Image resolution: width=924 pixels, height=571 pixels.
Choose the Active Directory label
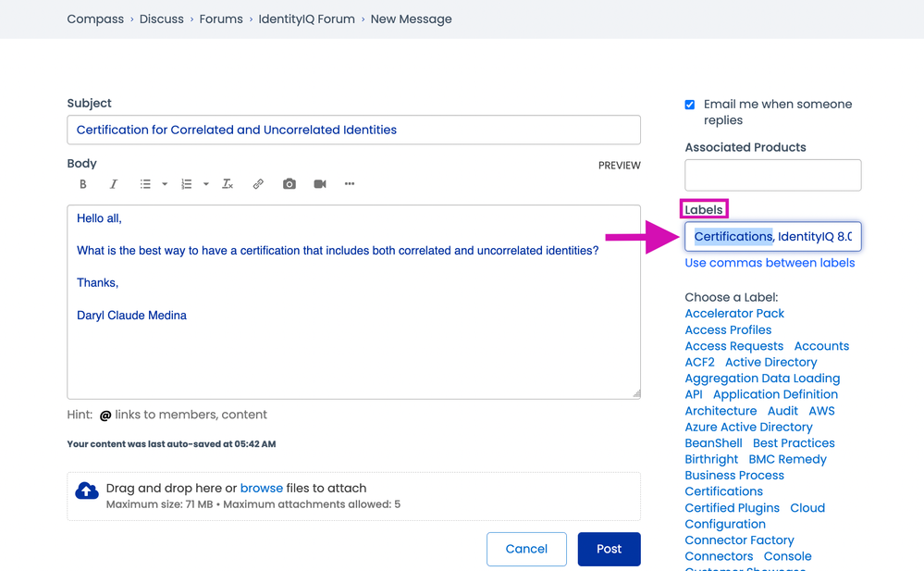pos(770,362)
